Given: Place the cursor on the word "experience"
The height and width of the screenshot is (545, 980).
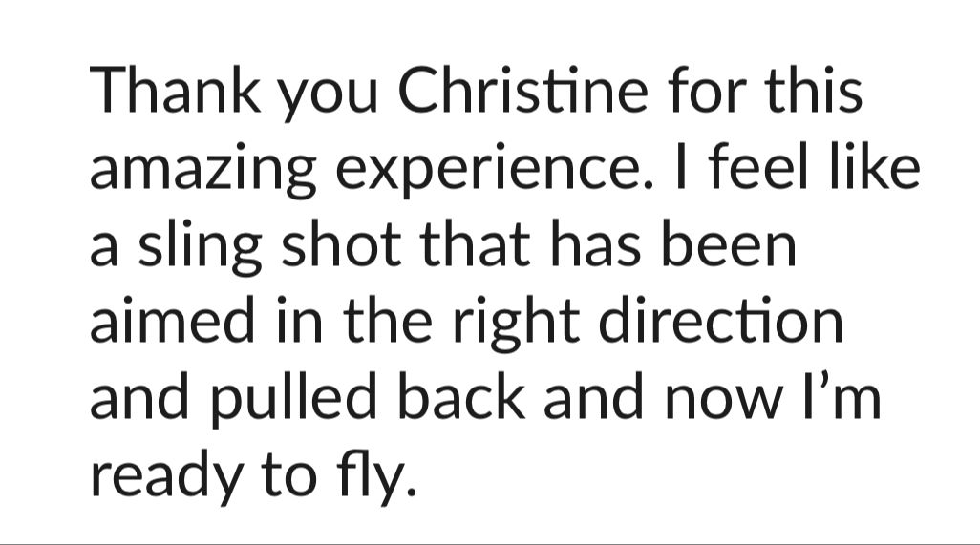Looking at the screenshot, I should click(493, 171).
